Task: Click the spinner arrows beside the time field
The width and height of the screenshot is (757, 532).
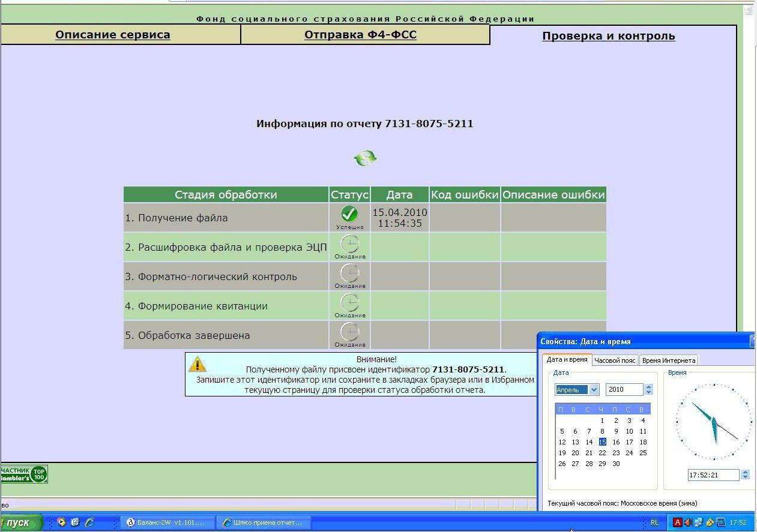Action: coord(745,475)
